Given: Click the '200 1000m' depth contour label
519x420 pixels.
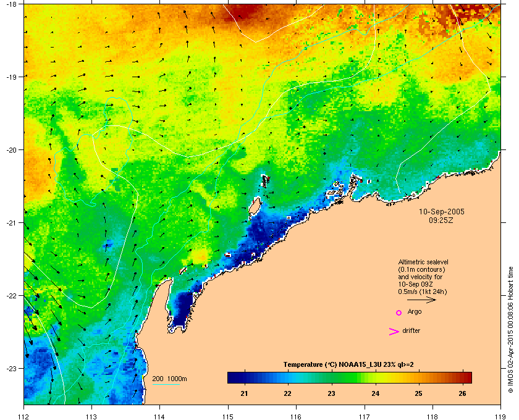Looking at the screenshot, I should (x=169, y=379).
